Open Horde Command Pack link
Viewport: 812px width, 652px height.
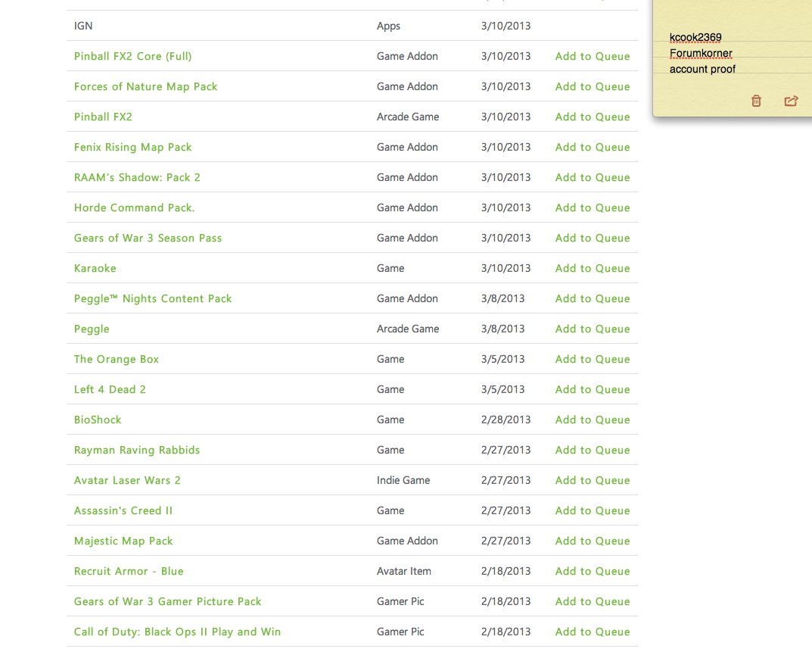tap(134, 207)
